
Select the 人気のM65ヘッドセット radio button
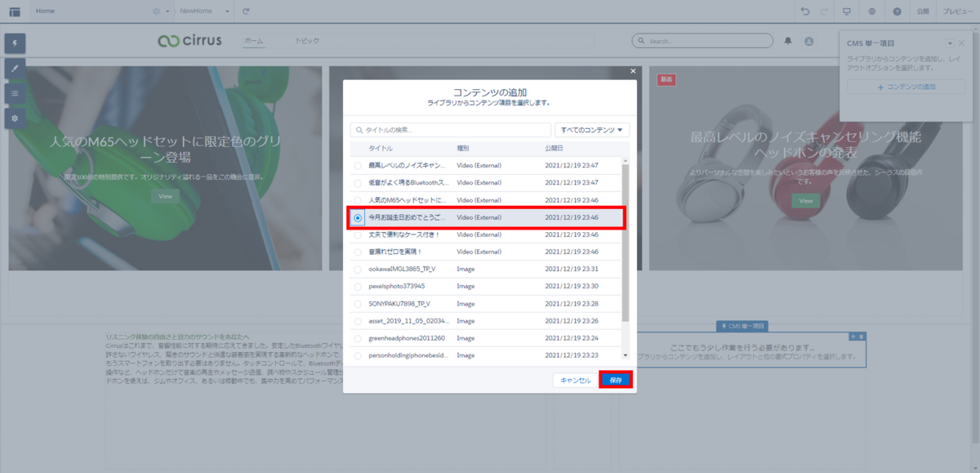tap(358, 200)
